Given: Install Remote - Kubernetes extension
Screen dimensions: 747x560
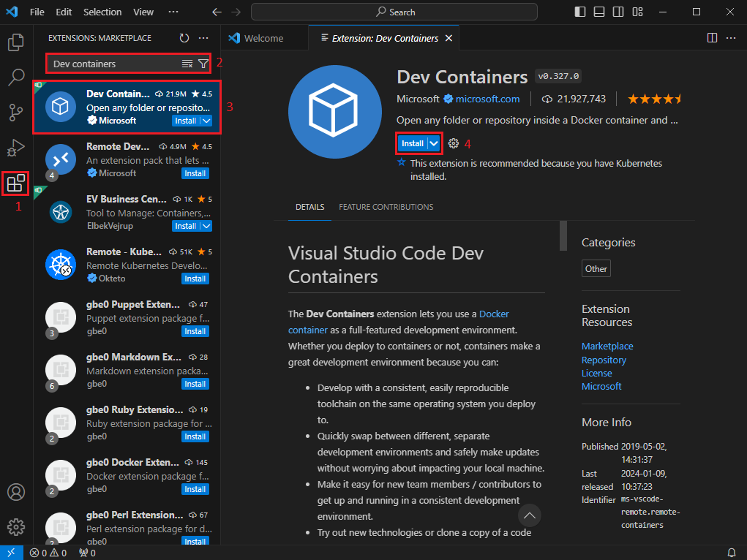Looking at the screenshot, I should (195, 279).
